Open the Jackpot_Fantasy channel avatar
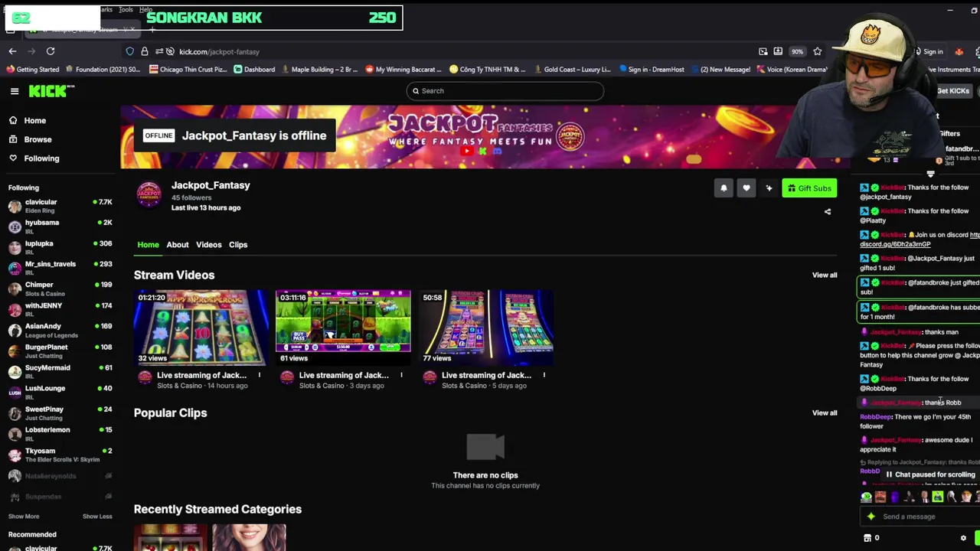The width and height of the screenshot is (980, 551). [149, 194]
